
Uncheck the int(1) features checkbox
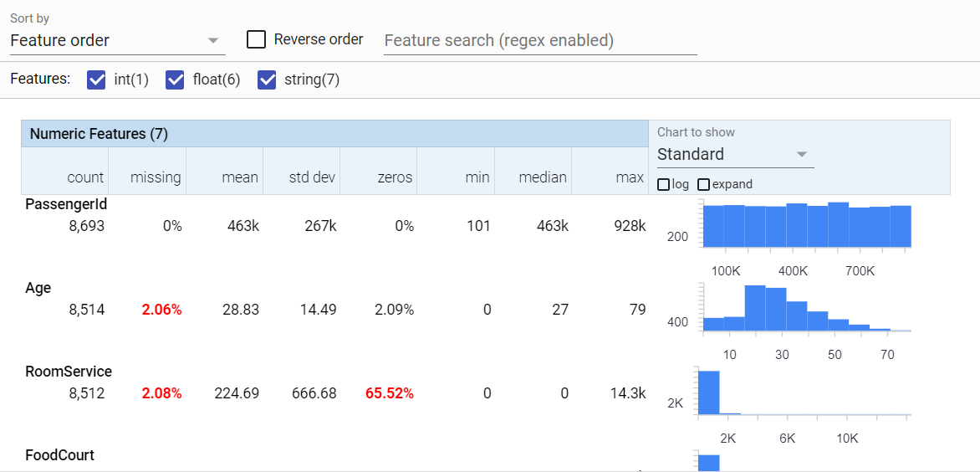pos(96,80)
